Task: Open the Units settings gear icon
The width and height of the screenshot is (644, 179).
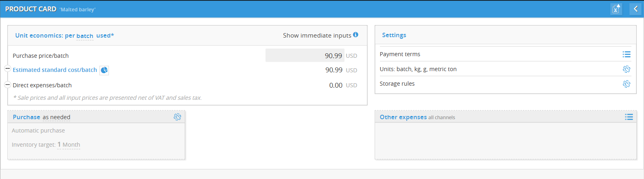Action: click(626, 69)
